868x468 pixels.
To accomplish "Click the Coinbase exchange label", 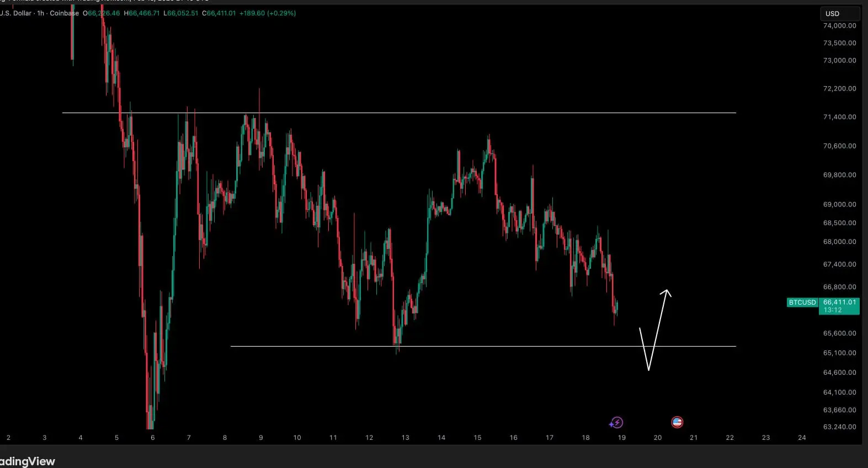I will (65, 13).
